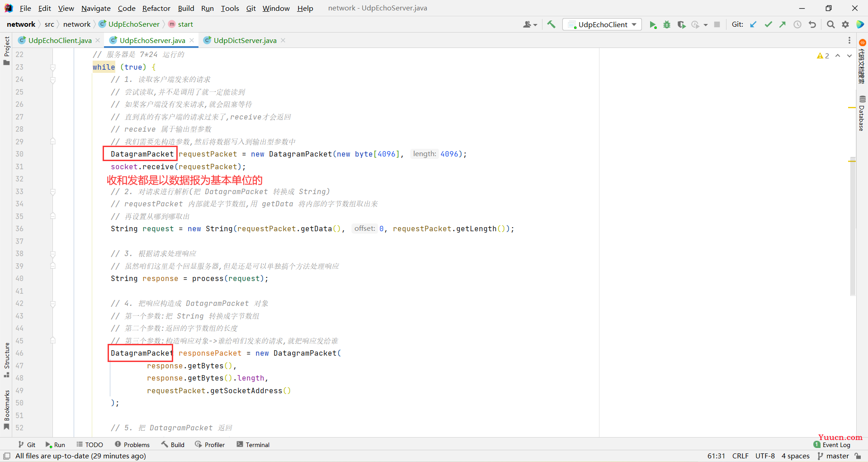Click the JetBrains Space colorful icon

(x=860, y=24)
